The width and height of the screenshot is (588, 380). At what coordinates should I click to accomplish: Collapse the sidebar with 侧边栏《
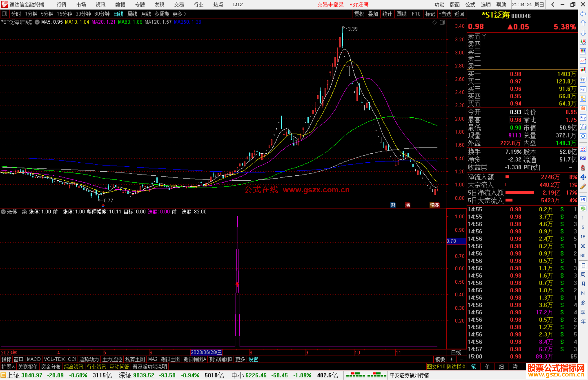click(x=456, y=367)
